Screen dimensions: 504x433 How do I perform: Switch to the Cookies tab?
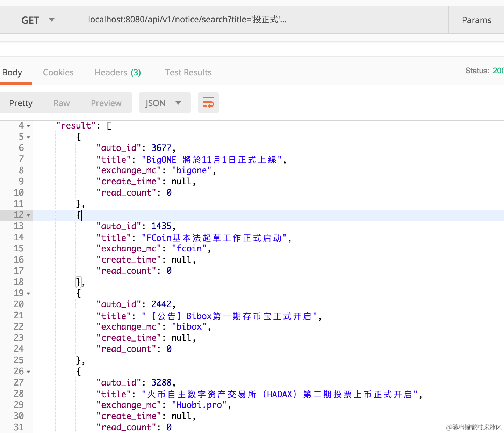coord(58,73)
